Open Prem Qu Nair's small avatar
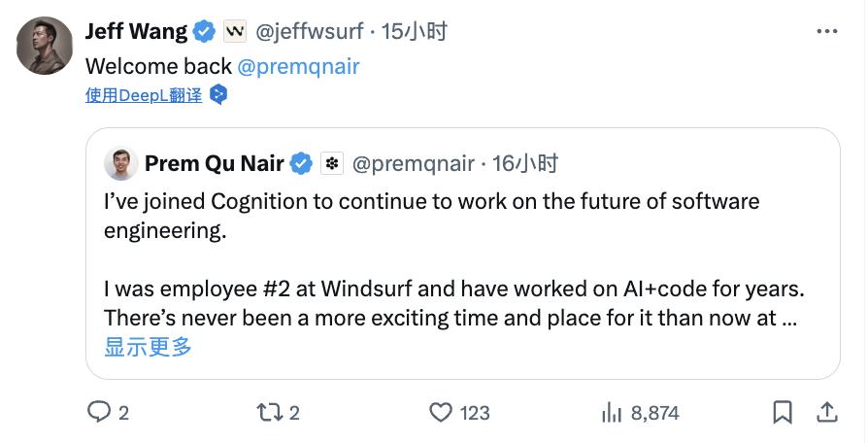 [x=121, y=163]
